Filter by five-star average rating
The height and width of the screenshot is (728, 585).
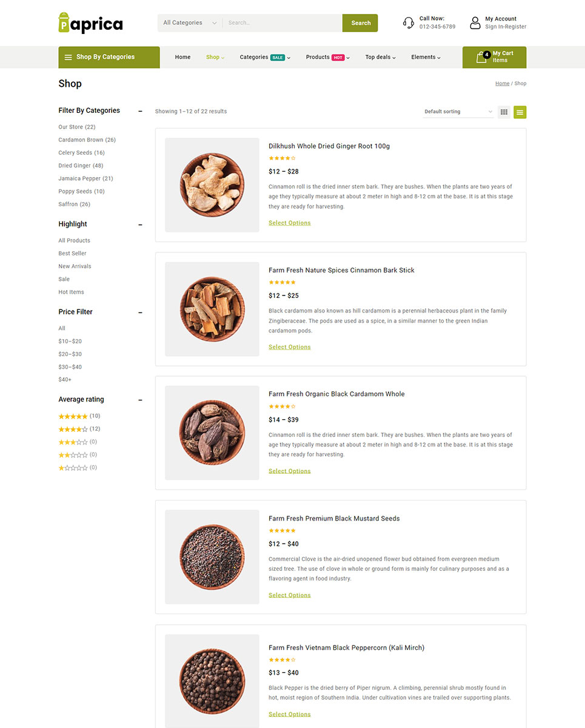(73, 416)
